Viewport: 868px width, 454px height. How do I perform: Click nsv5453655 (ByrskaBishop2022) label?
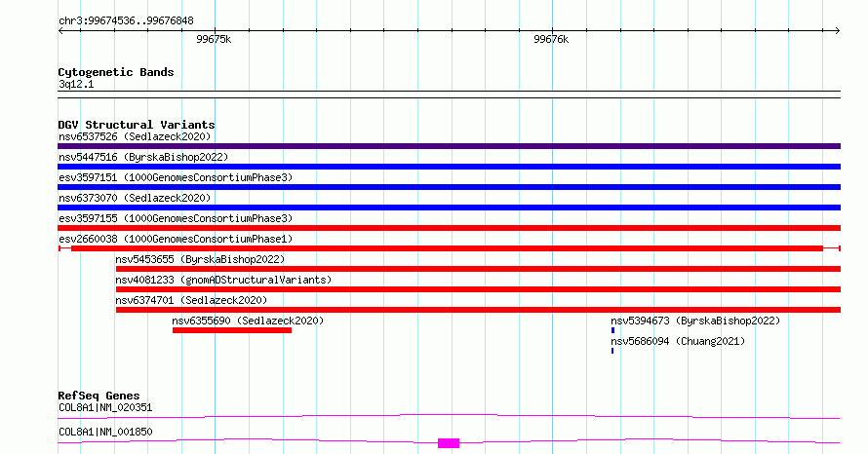click(x=200, y=259)
